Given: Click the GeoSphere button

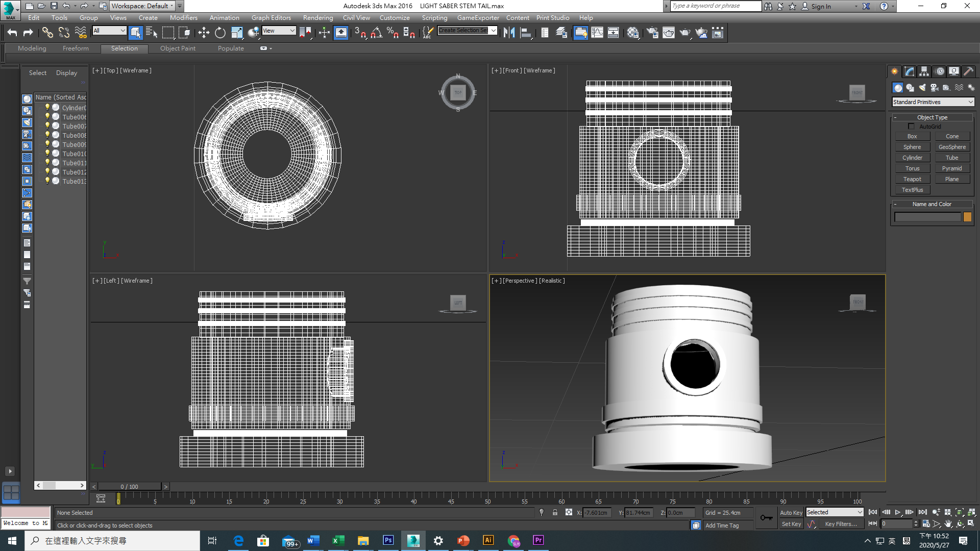Looking at the screenshot, I should [x=952, y=147].
